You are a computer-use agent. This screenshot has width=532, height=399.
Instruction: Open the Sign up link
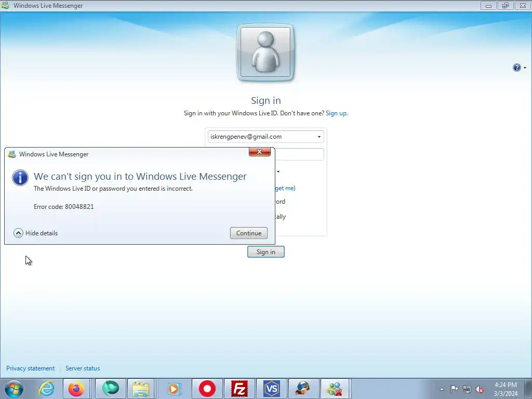337,113
